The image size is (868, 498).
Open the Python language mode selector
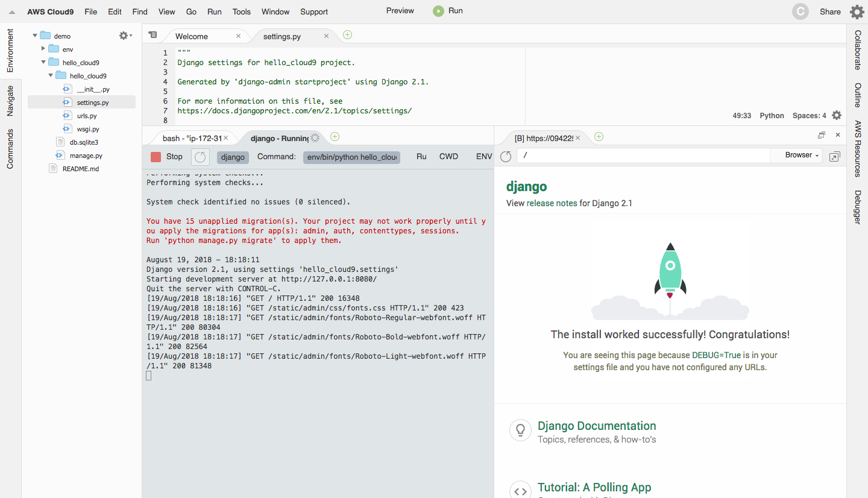pyautogui.click(x=772, y=116)
